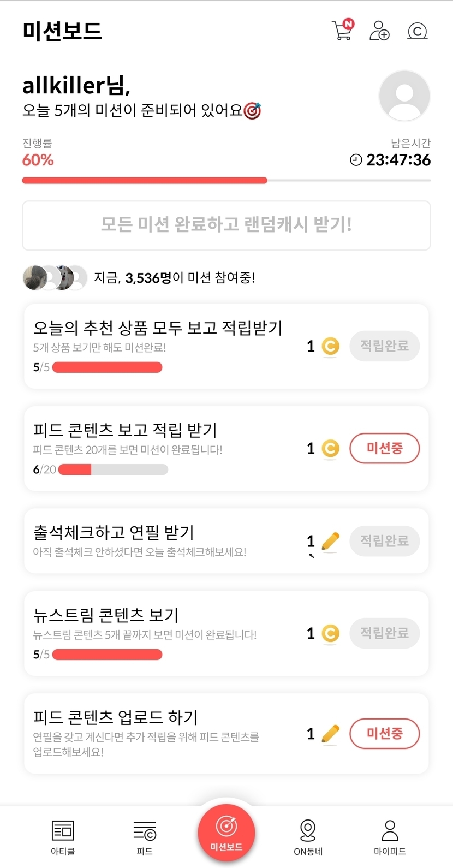This screenshot has width=453, height=868.
Task: Tap the participant avatars cluster
Action: 55,278
